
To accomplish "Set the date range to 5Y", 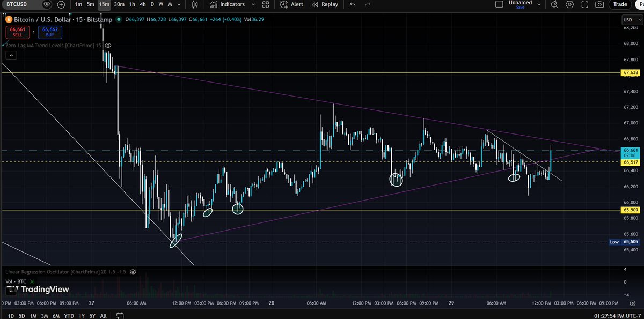I will coord(92,316).
